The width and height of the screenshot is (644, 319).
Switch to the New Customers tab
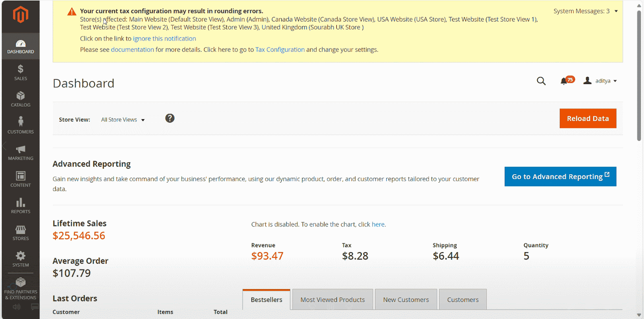(x=406, y=300)
